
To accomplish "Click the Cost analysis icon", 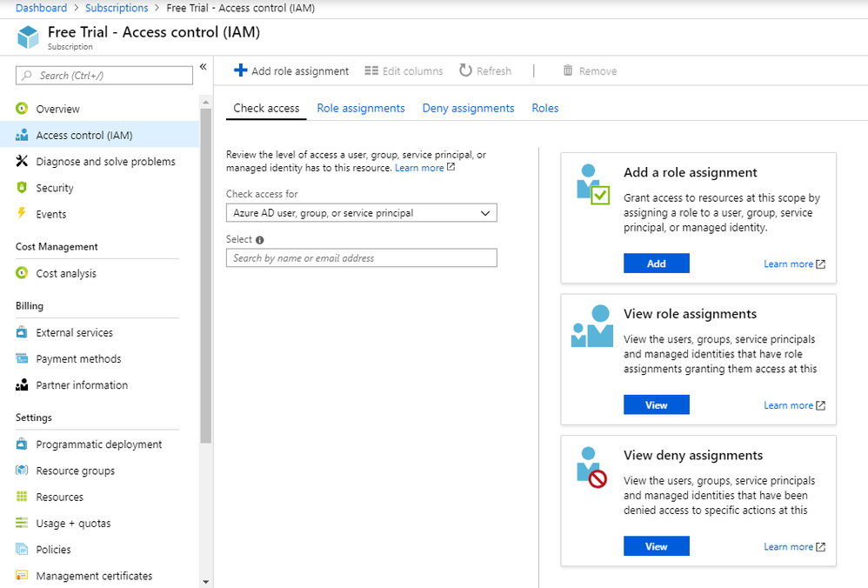I will click(x=22, y=273).
